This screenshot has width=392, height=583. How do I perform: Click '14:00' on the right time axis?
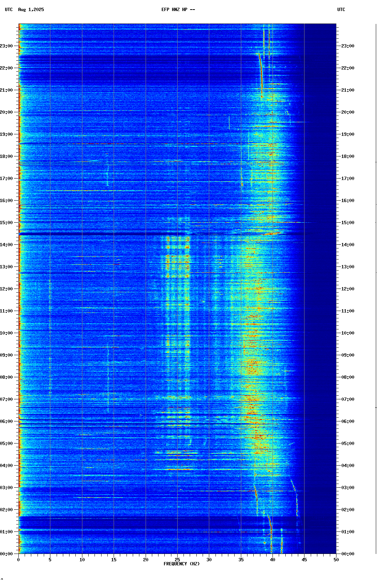click(x=348, y=245)
